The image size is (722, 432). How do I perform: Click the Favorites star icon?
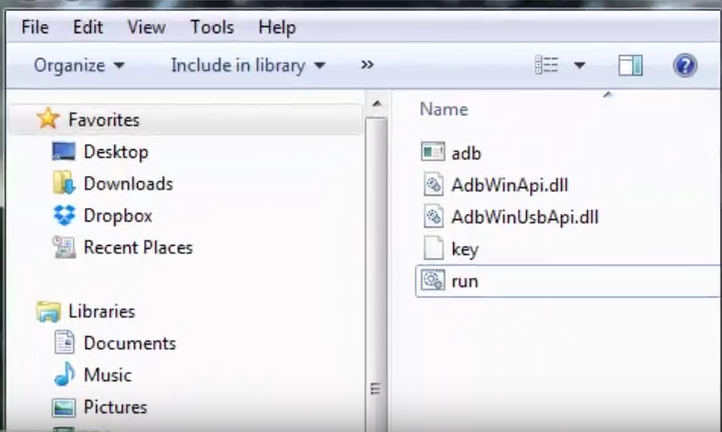[x=48, y=118]
